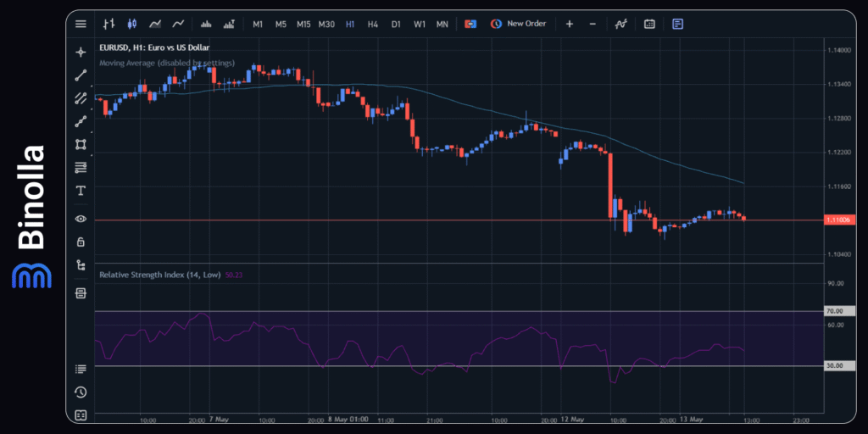
Task: Switch timeframe to M15
Action: pos(303,25)
